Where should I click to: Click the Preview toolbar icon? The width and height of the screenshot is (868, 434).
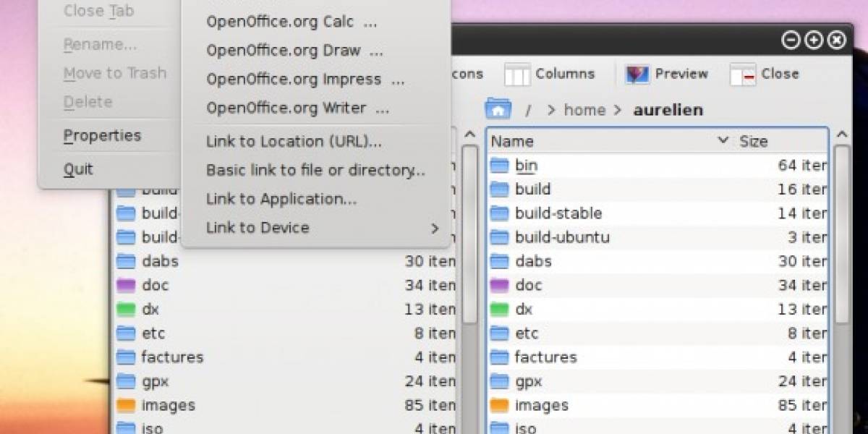coord(637,74)
